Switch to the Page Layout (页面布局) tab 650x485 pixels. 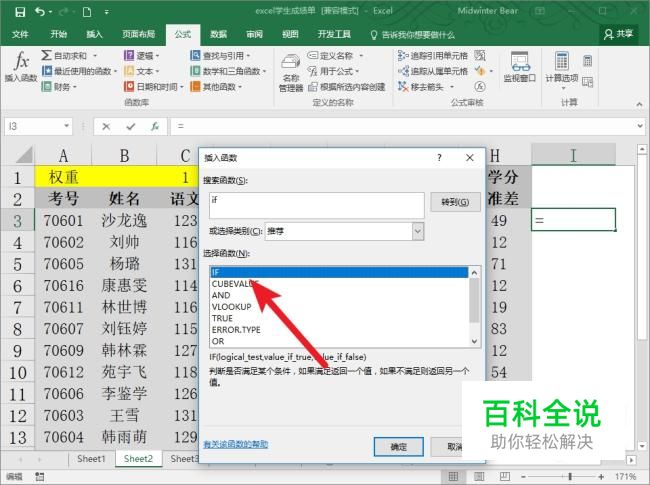coord(138,34)
